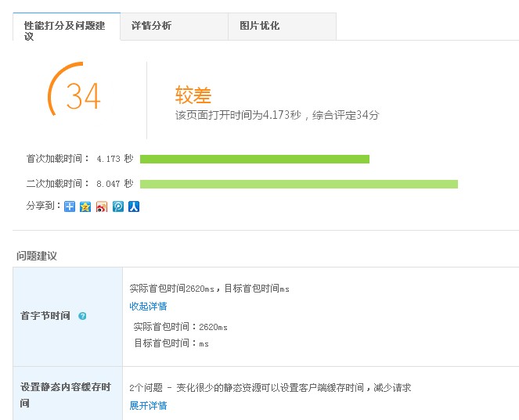Share to QZone via the star icon
The width and height of the screenshot is (519, 420).
[x=85, y=206]
